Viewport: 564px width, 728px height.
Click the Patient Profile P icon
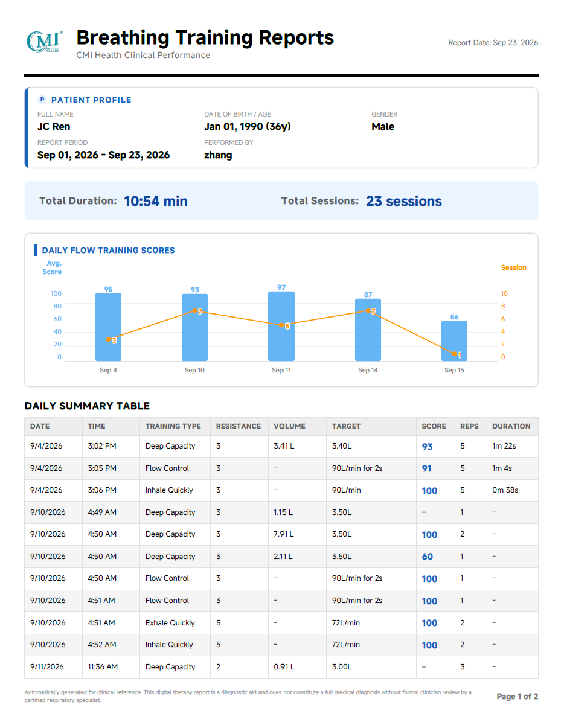pos(42,100)
